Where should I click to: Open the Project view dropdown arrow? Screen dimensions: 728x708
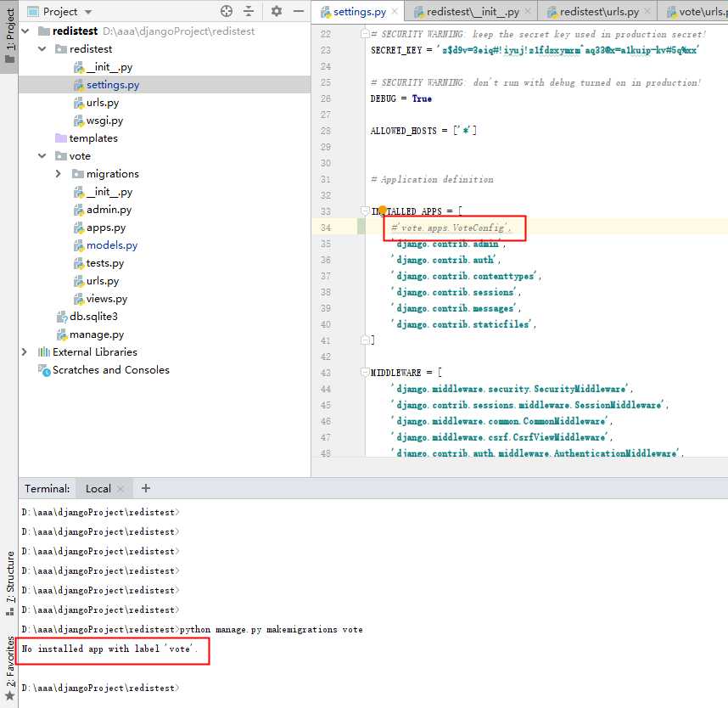88,12
